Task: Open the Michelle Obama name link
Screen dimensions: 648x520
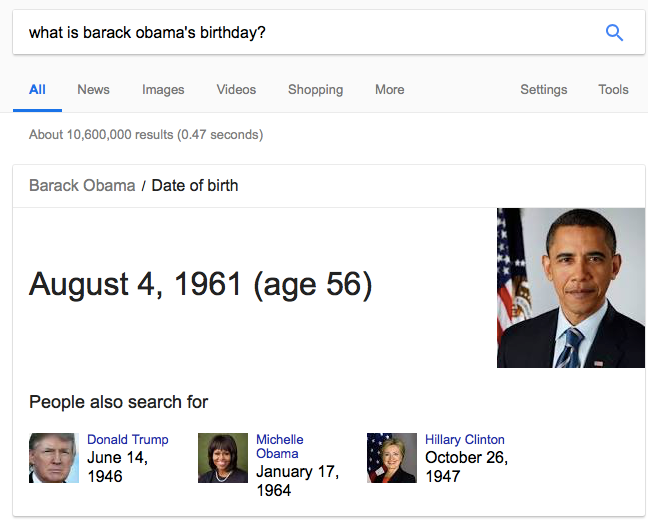Action: click(280, 446)
